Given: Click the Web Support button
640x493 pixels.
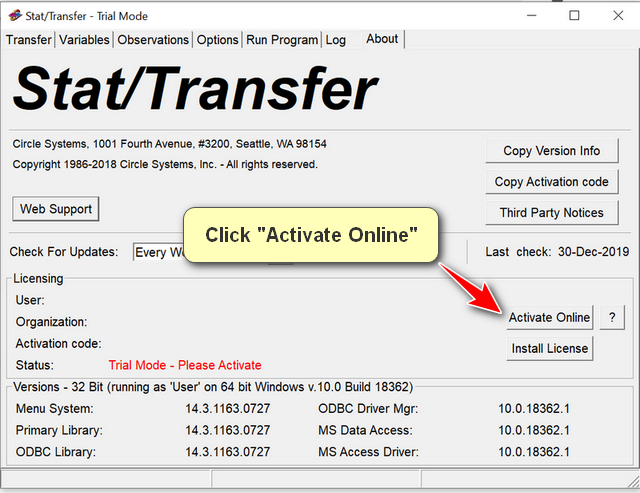Looking at the screenshot, I should click(56, 209).
